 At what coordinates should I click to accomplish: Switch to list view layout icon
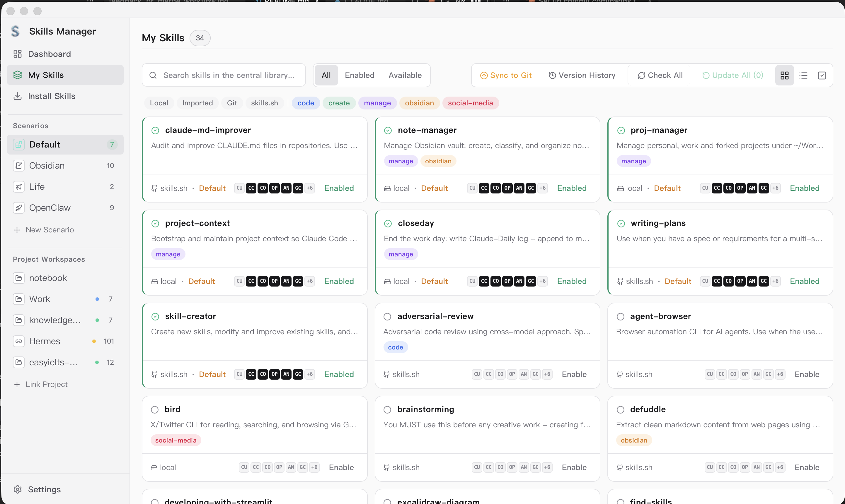[x=803, y=76]
